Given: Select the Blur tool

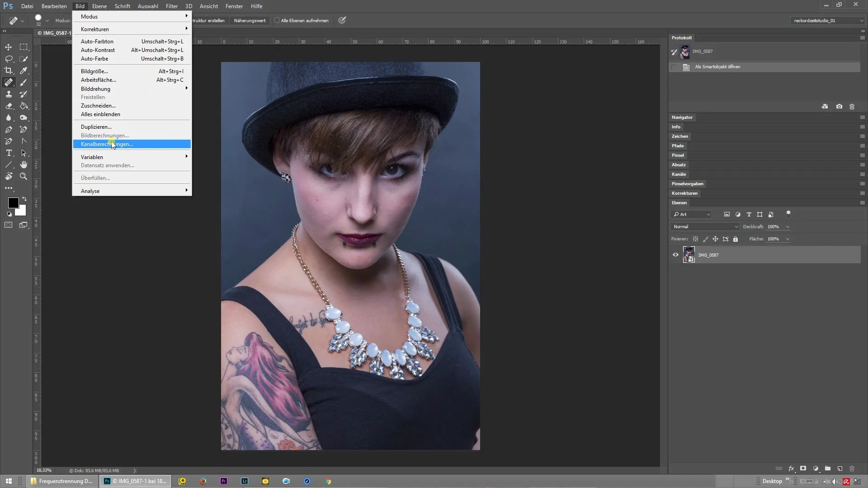Looking at the screenshot, I should click(x=9, y=117).
